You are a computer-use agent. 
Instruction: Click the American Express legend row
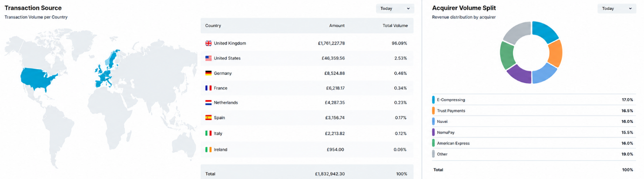click(x=532, y=143)
